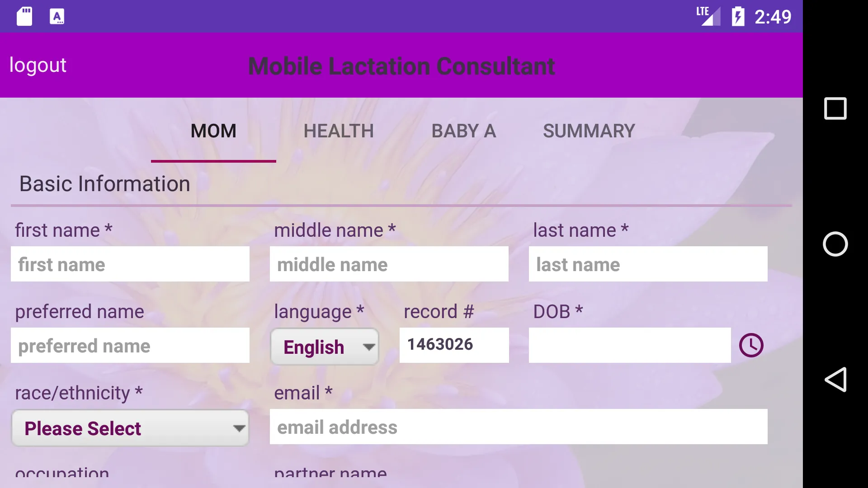Switch to the HEALTH tab
Image resolution: width=868 pixels, height=488 pixels.
click(x=339, y=131)
